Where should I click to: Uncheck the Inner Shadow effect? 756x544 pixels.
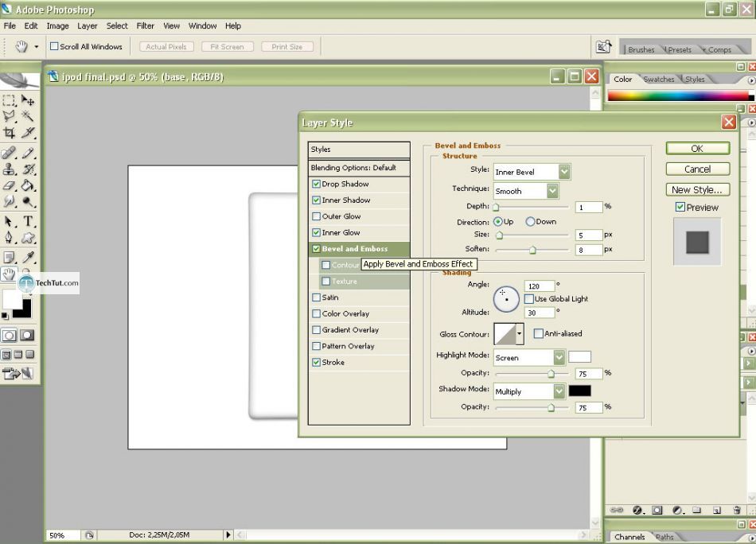pyautogui.click(x=316, y=200)
